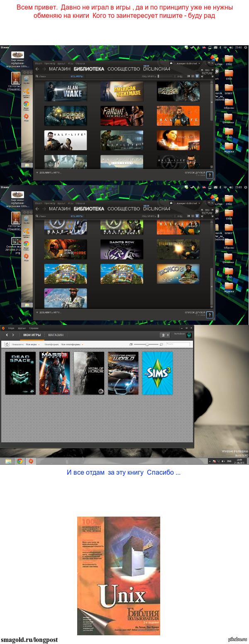Viewport: 249px width, 644px height.
Task: Open File Explorer from the Windows taskbar
Action: [8, 461]
